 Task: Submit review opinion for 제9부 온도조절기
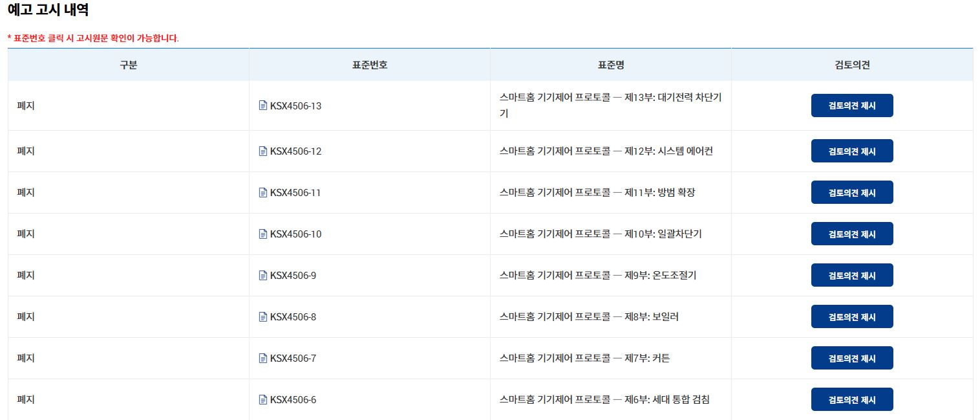click(851, 275)
